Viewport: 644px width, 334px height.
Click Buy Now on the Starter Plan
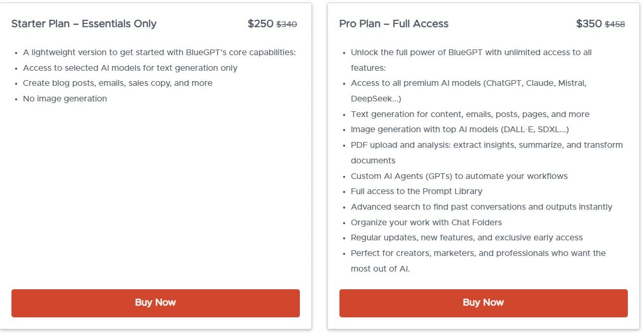click(155, 303)
